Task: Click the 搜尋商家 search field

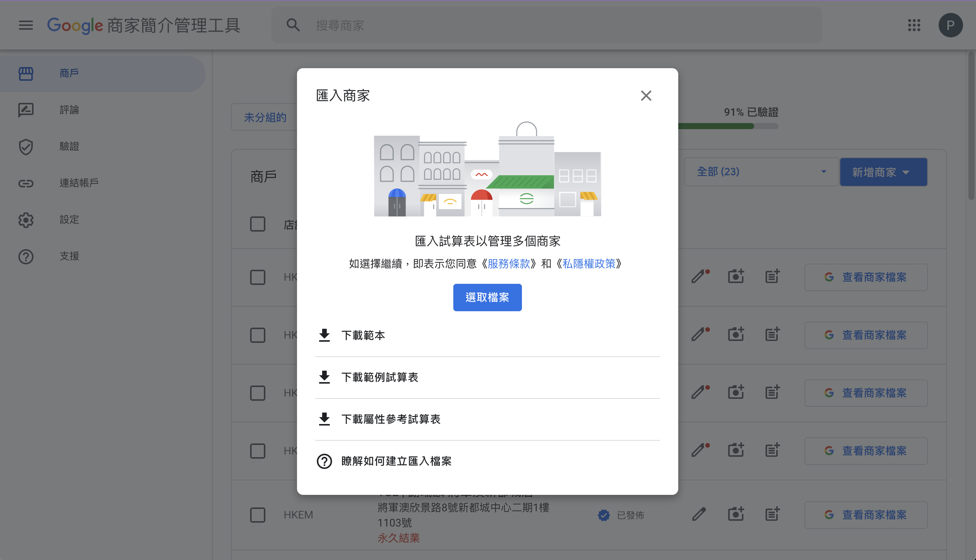Action: click(x=546, y=26)
